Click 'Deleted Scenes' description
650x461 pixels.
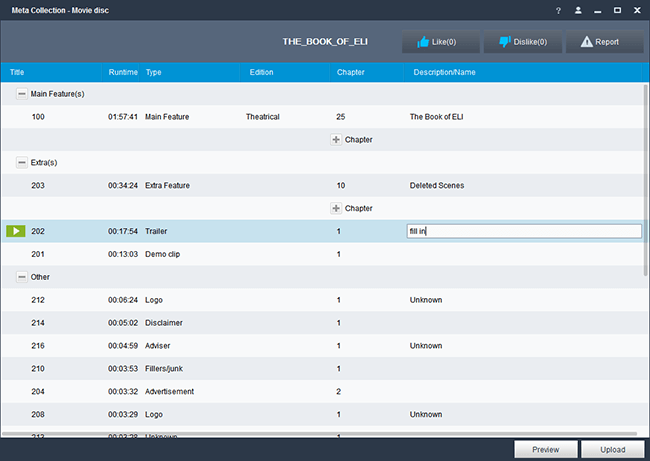click(x=437, y=185)
